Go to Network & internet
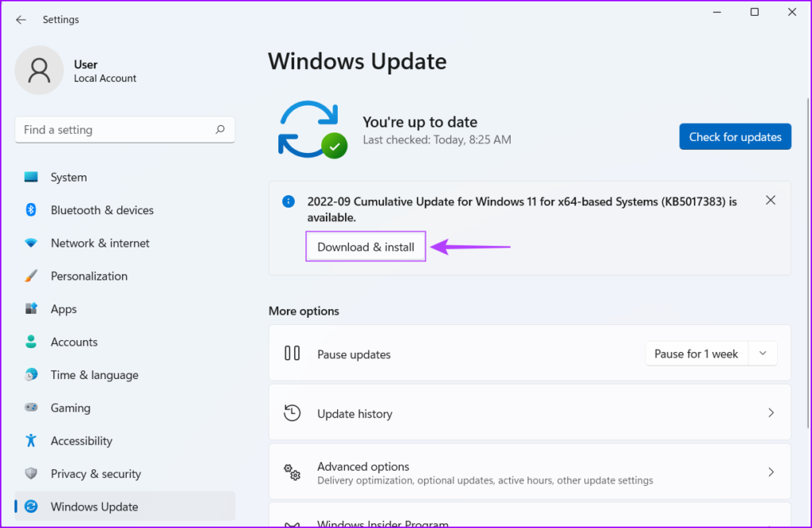 pyautogui.click(x=124, y=243)
